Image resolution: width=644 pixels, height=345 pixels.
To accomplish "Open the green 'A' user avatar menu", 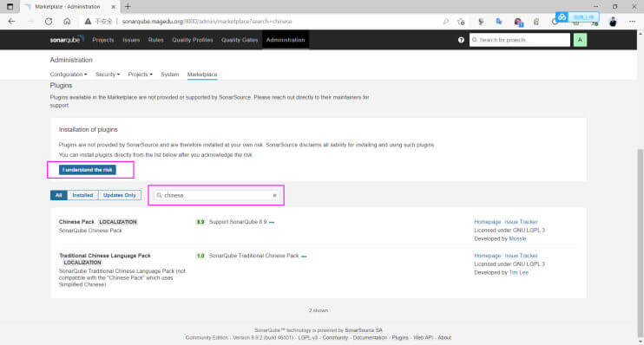I will coord(580,40).
